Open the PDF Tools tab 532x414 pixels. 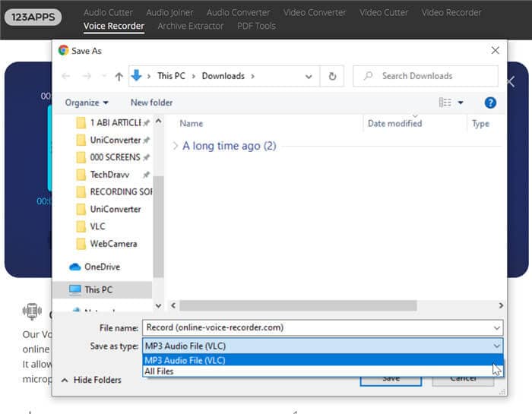[x=256, y=26]
